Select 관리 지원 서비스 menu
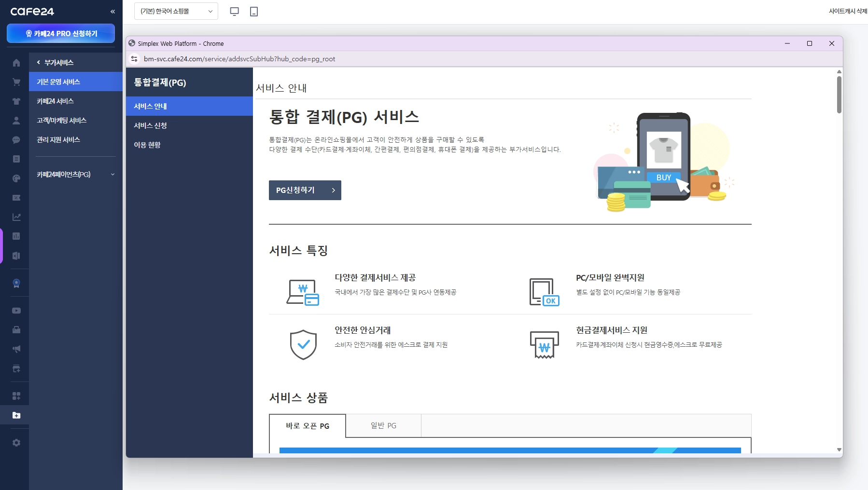This screenshot has height=490, width=868. [76, 140]
